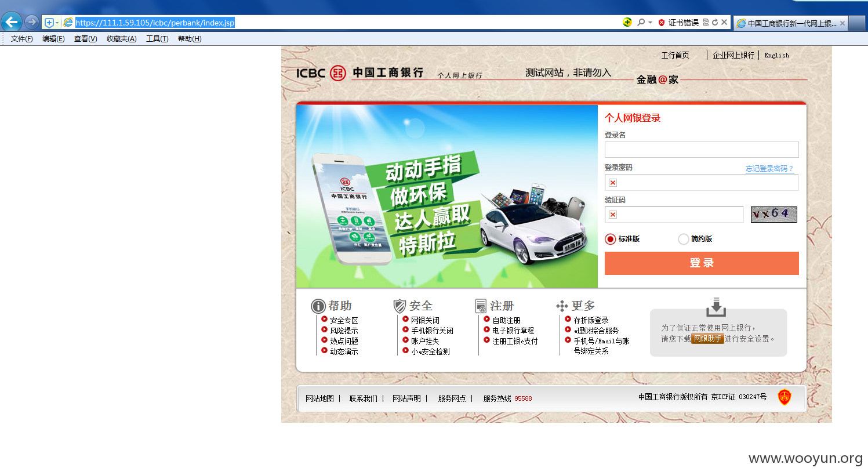The height and width of the screenshot is (475, 868).
Task: Click the 工行首页 link
Action: [675, 55]
